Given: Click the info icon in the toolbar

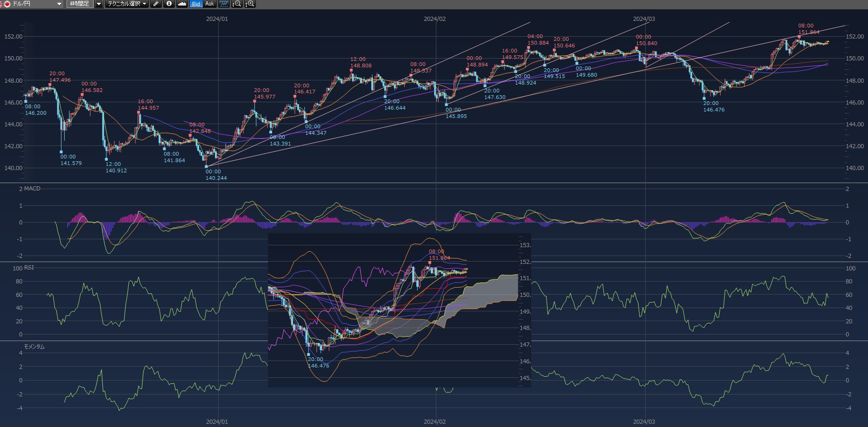Looking at the screenshot, I should (169, 4).
